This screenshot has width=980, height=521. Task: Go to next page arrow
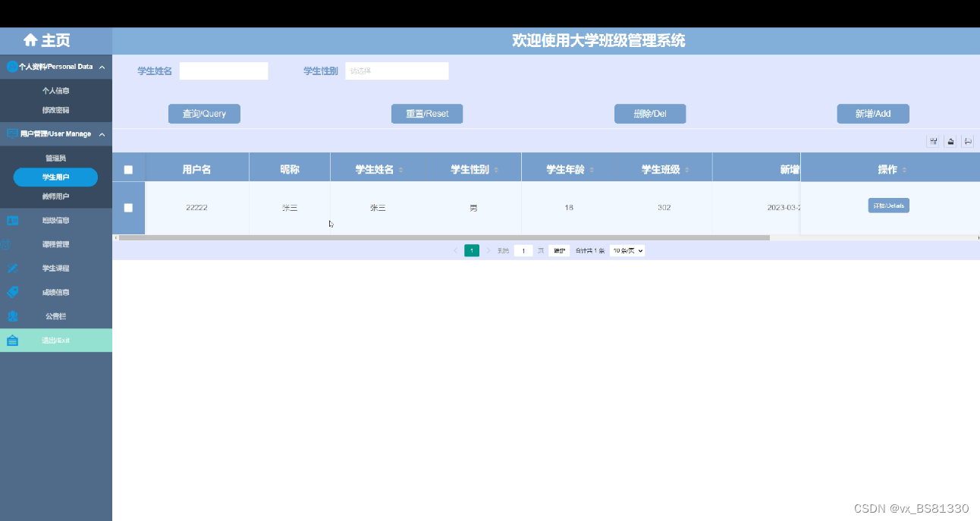coord(488,250)
